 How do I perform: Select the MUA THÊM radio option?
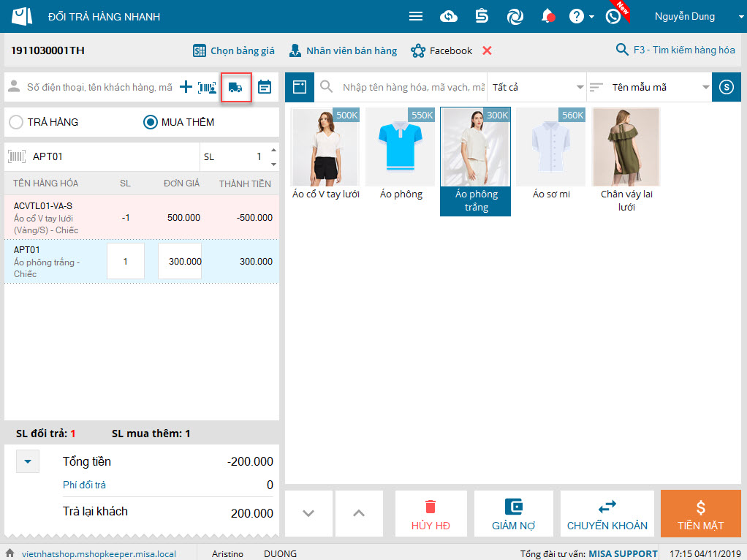(151, 122)
